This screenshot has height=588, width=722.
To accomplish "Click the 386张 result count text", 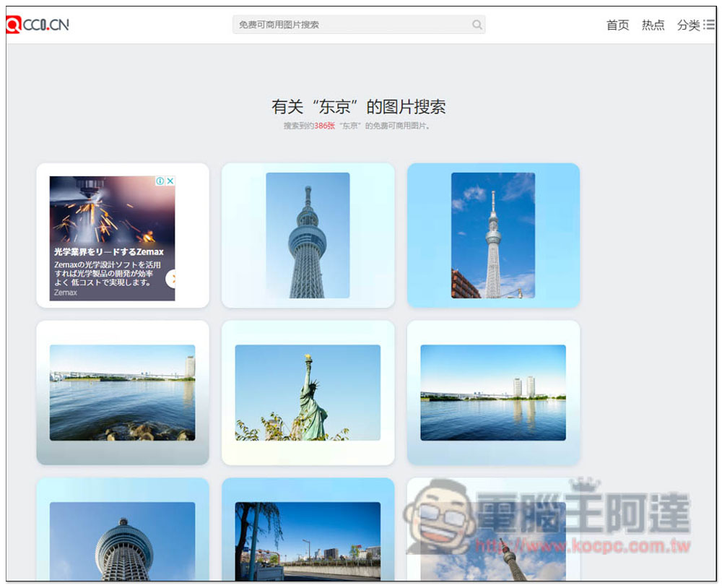I will click(x=325, y=126).
